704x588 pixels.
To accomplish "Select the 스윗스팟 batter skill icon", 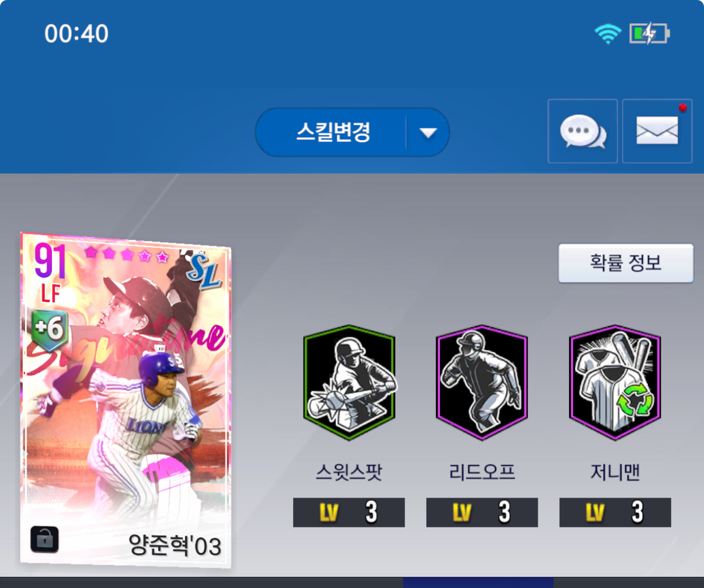I will (349, 383).
